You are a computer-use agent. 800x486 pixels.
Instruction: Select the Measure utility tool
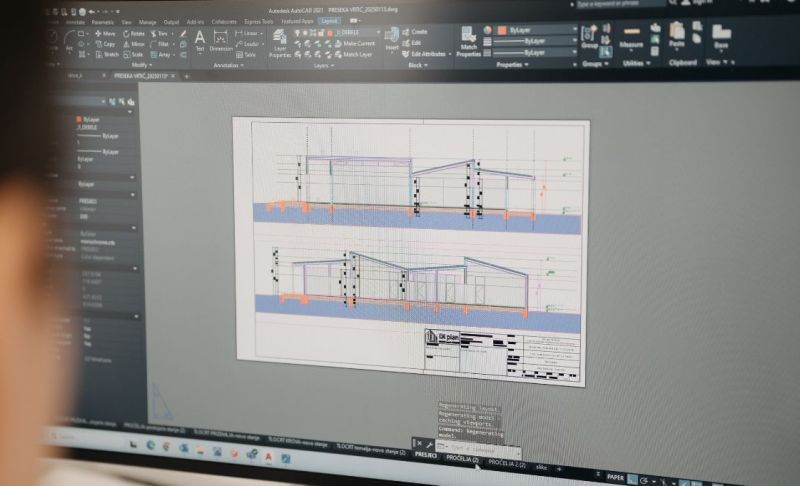(631, 37)
